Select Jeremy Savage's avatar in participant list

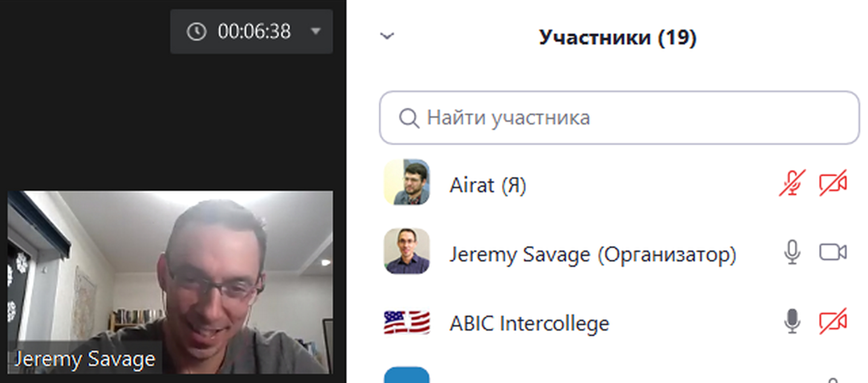(x=407, y=251)
